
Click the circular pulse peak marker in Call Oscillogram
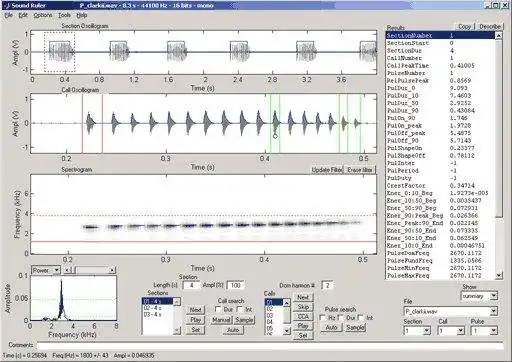(275, 136)
